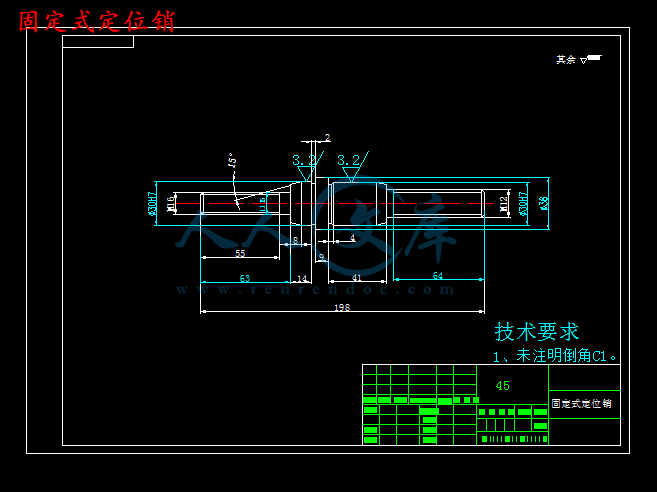Image resolution: width=657 pixels, height=492 pixels.
Task: Select the Φ38 diameter dimension
Action: point(543,203)
